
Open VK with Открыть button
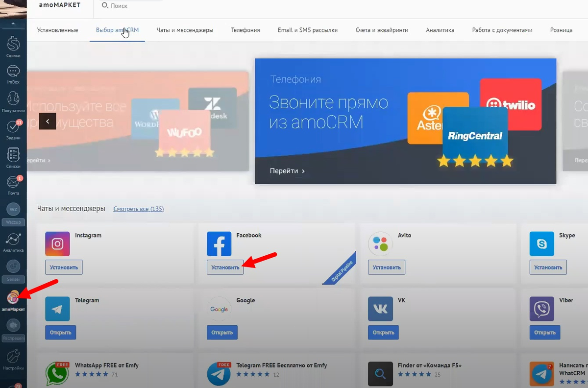[383, 332]
